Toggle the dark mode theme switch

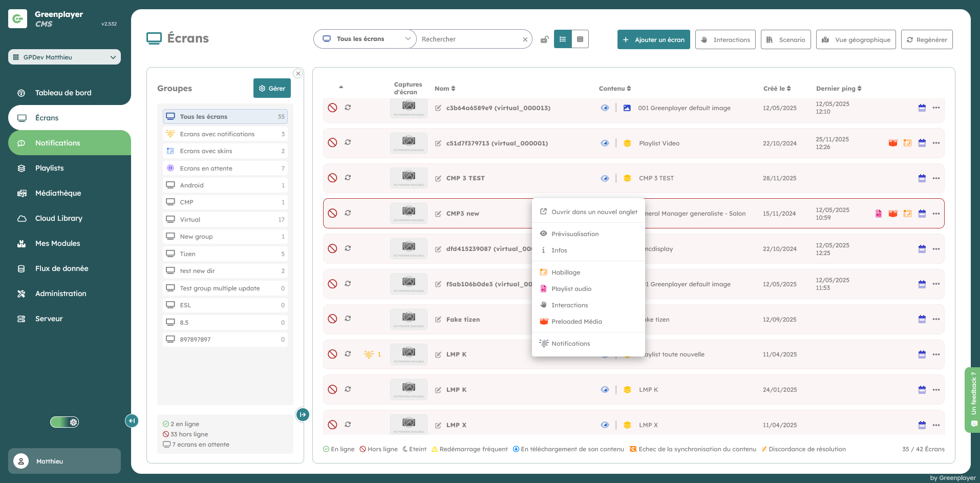(x=65, y=422)
